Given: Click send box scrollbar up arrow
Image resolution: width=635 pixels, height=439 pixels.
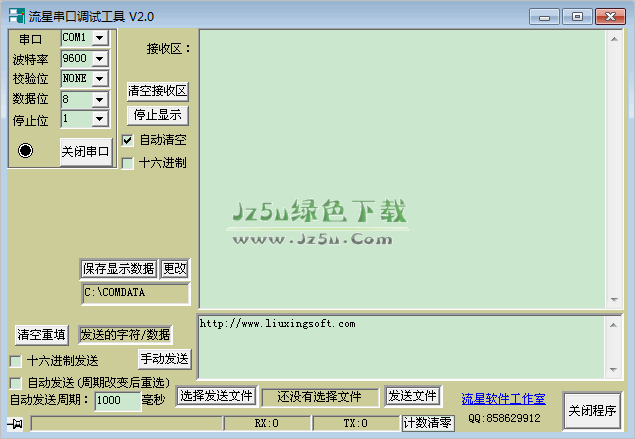Looking at the screenshot, I should (x=614, y=325).
